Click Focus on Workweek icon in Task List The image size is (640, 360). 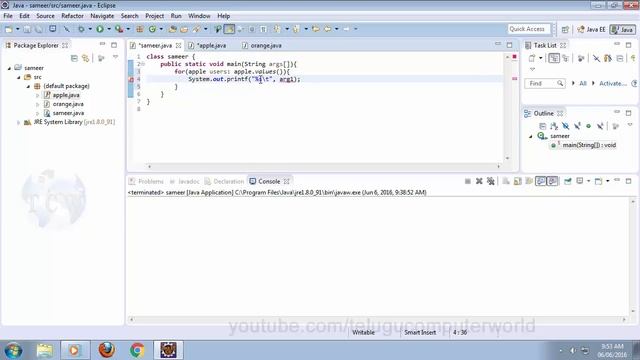point(580,58)
